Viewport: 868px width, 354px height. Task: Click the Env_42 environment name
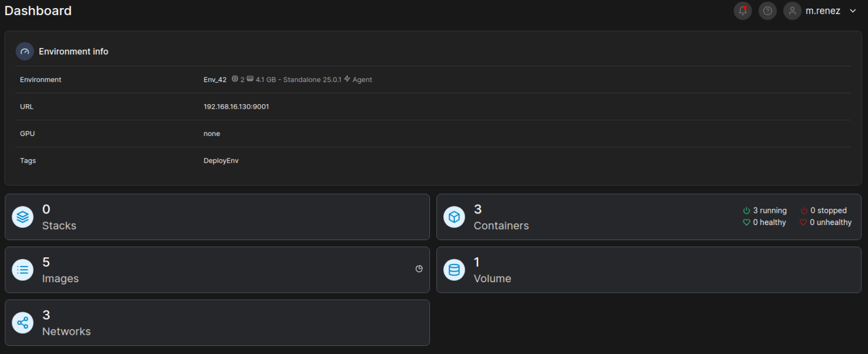coord(215,80)
